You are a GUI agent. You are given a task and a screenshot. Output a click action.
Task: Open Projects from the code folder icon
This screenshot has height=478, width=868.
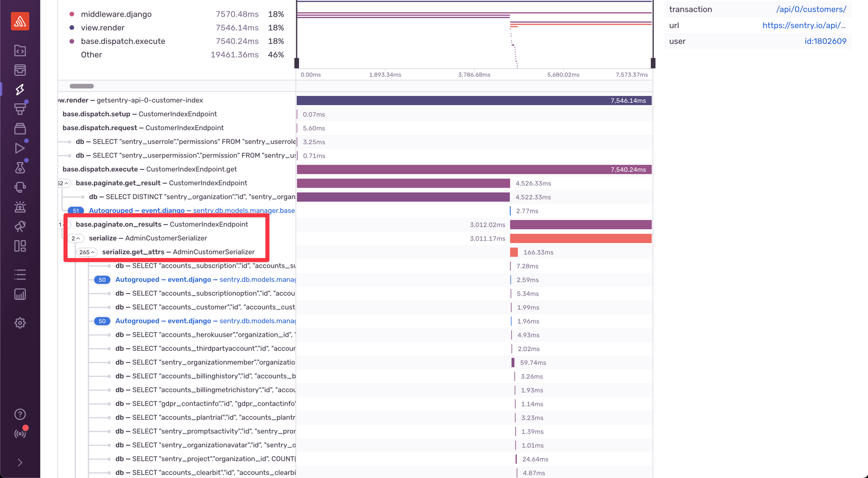coord(20,51)
